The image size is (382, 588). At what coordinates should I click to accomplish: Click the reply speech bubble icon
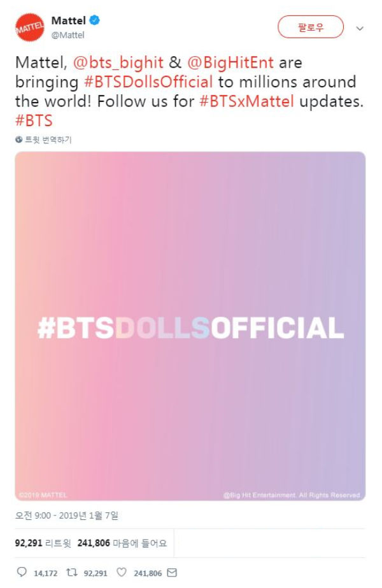(x=22, y=572)
